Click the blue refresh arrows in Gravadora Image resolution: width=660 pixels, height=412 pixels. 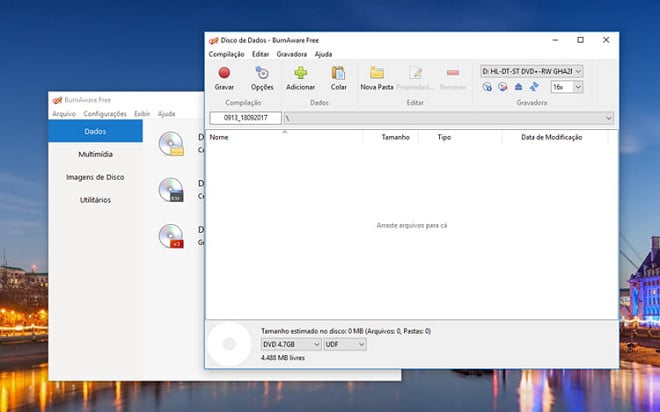point(534,87)
